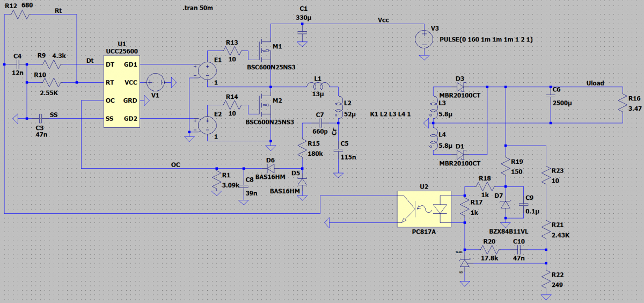
Task: Click the Uload net label
Action: [595, 83]
